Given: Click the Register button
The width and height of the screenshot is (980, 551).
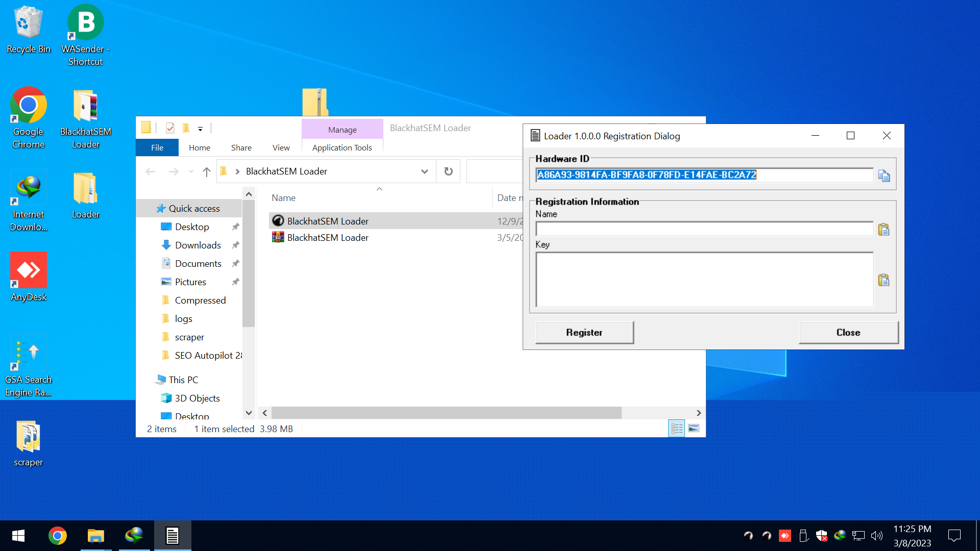Looking at the screenshot, I should [x=584, y=333].
